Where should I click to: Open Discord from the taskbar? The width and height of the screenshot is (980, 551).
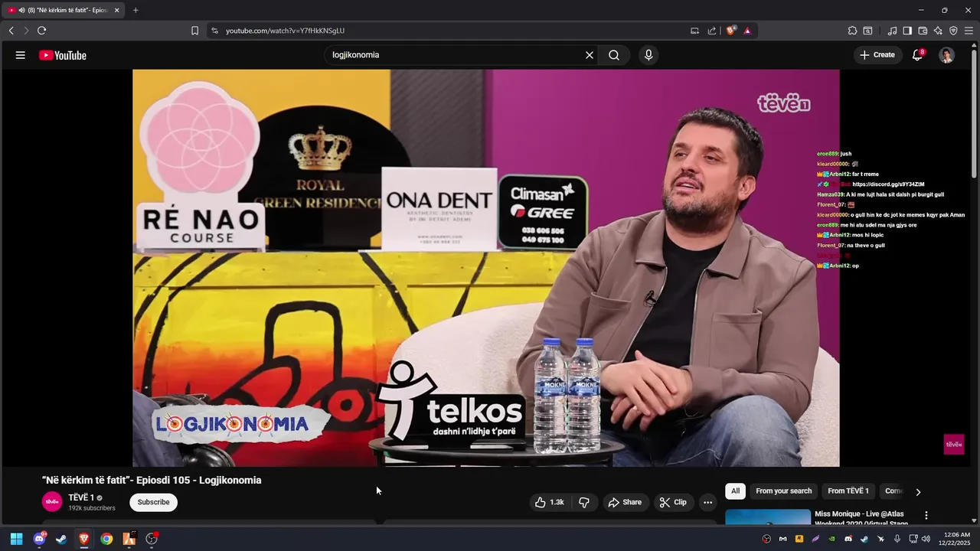(x=39, y=539)
